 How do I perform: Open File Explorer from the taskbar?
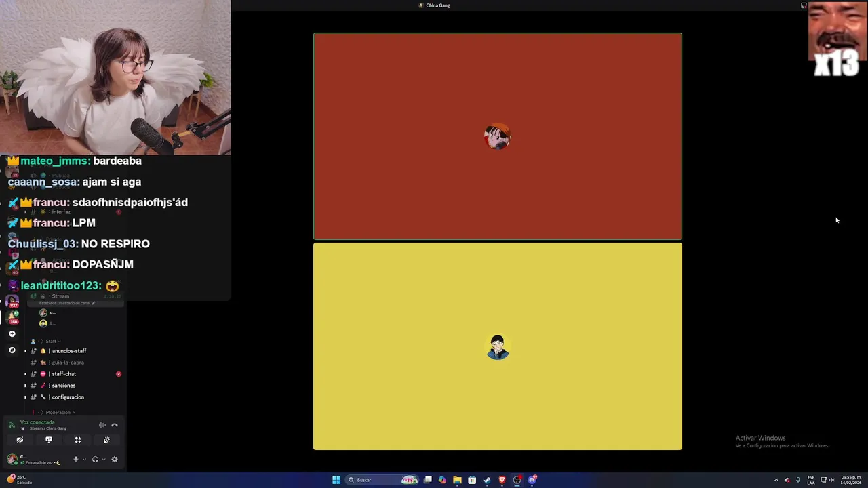coord(457,480)
